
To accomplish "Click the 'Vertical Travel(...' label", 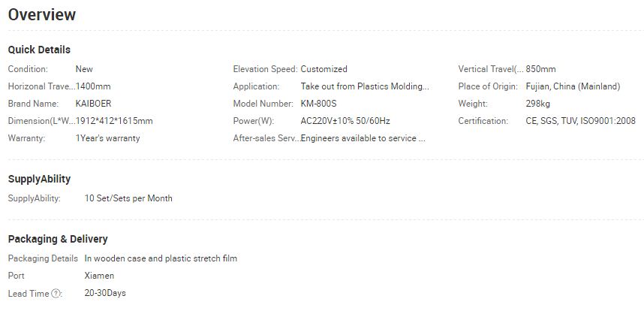I will click(x=491, y=69).
